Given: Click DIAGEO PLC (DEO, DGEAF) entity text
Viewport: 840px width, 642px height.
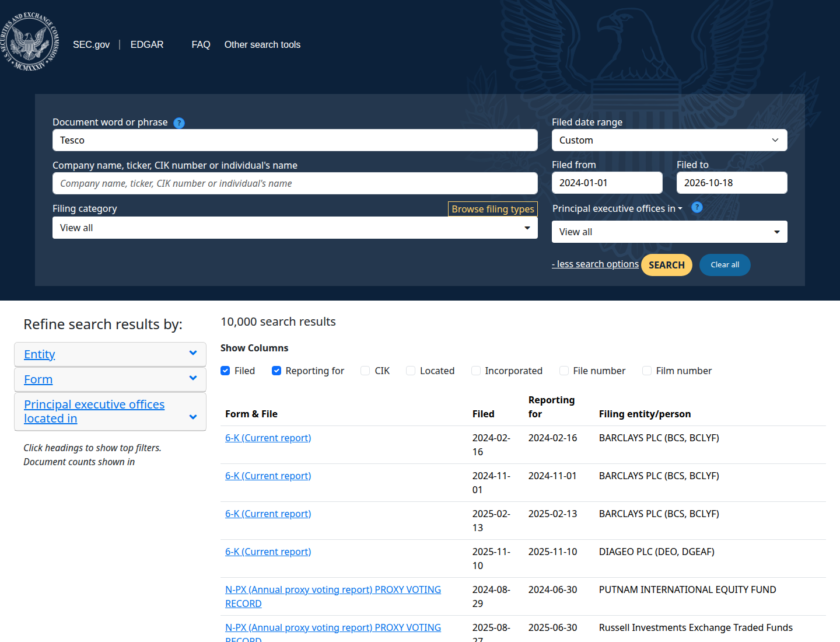Looking at the screenshot, I should tap(657, 552).
